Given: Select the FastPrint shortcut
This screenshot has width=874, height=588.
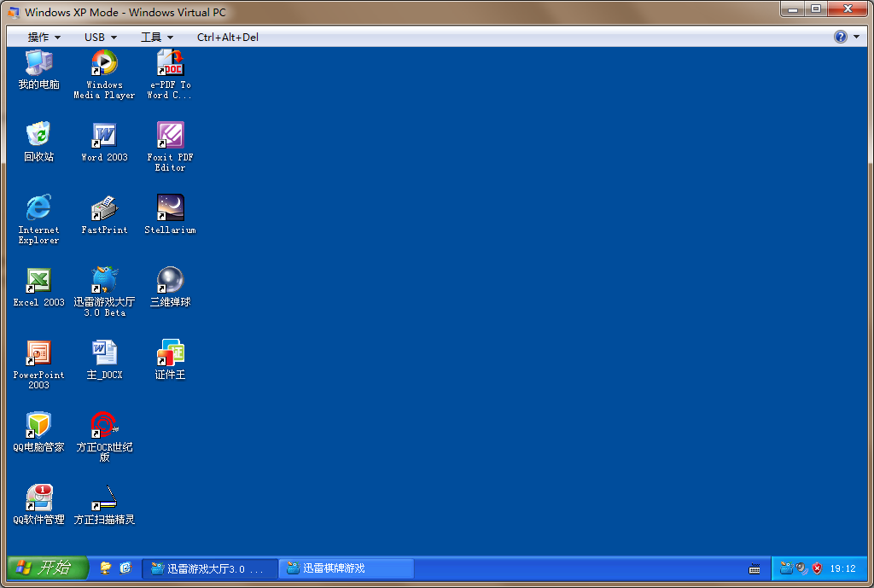Looking at the screenshot, I should [104, 214].
